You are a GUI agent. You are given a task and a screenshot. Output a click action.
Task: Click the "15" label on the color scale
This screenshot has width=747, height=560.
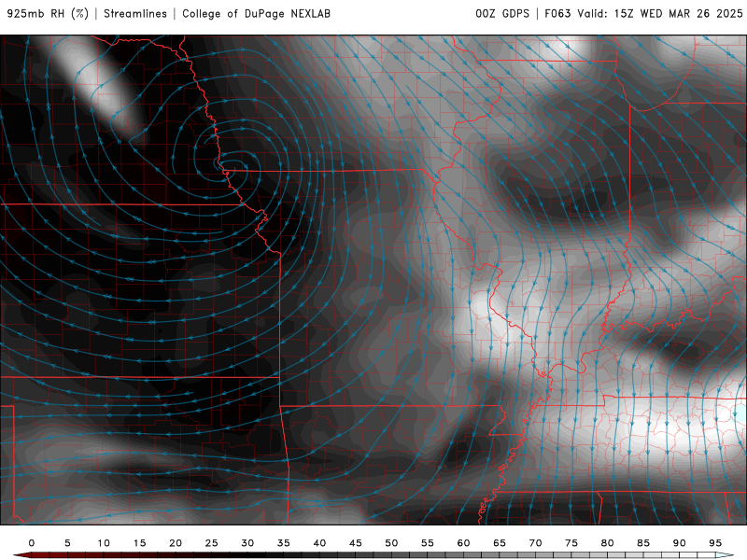[139, 543]
